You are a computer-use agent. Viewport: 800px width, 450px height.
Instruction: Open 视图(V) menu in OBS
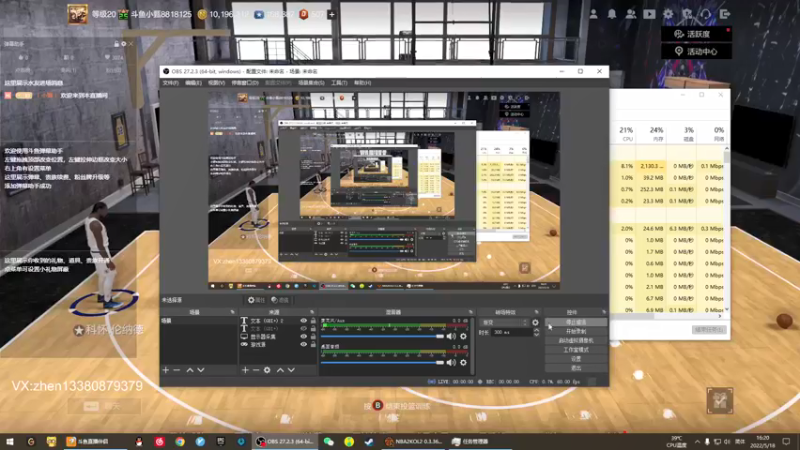click(x=216, y=83)
